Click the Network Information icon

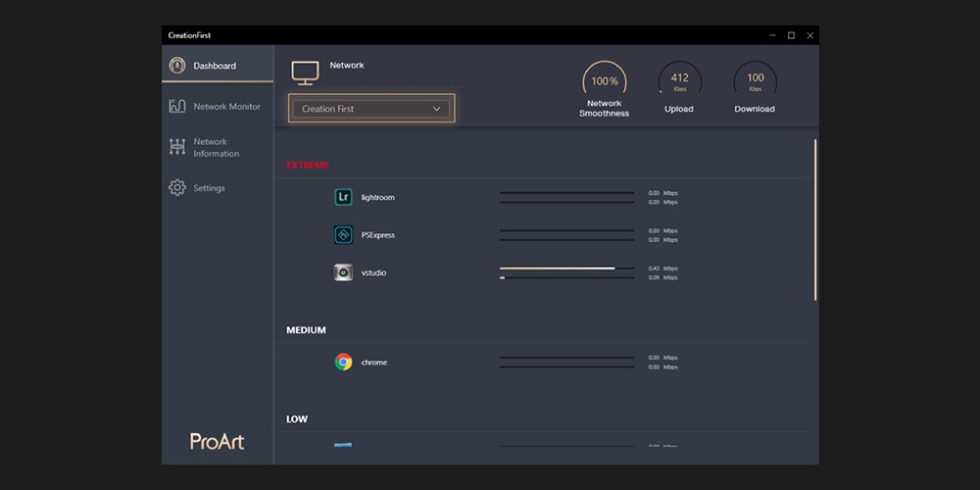[177, 147]
